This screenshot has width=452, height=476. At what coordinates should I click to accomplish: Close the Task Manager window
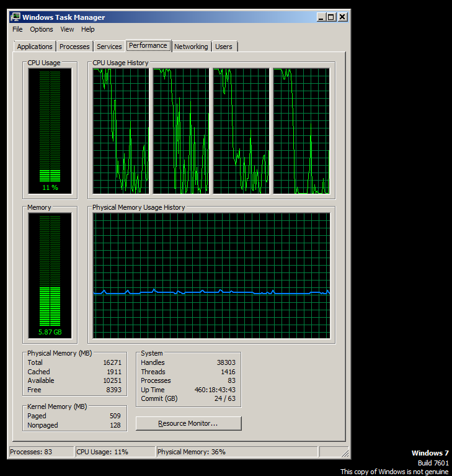(x=342, y=17)
